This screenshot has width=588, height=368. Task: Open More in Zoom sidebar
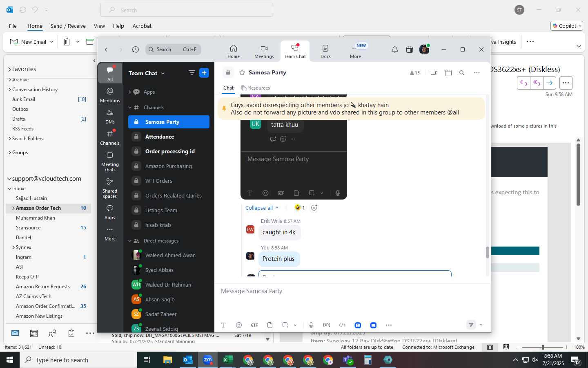click(x=110, y=233)
